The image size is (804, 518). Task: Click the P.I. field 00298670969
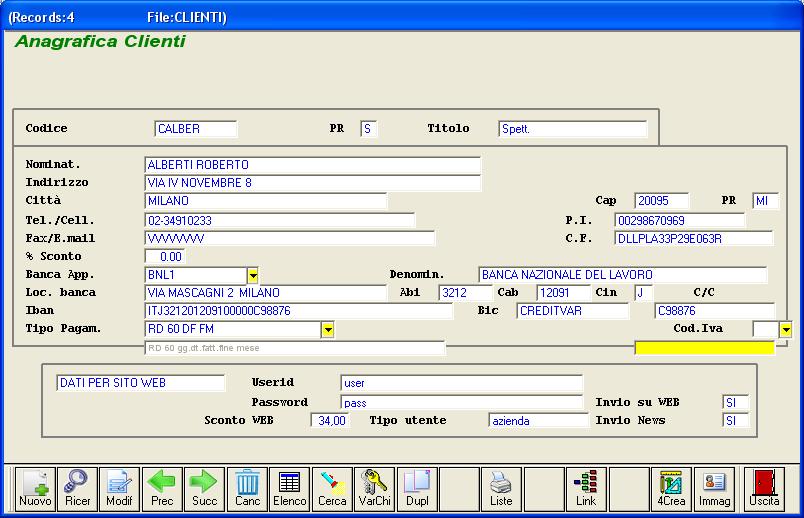click(679, 221)
